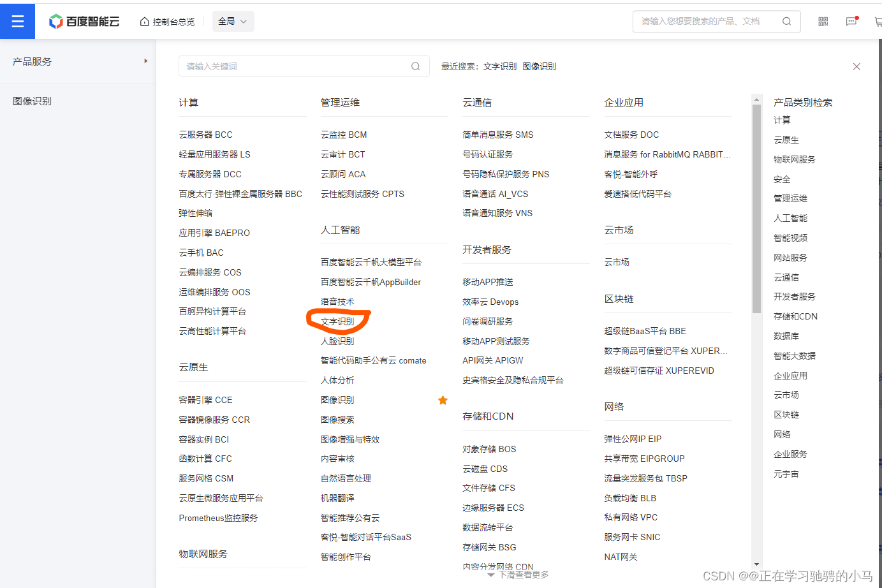882x588 pixels.
Task: Open 百度智能云千帆大模型平台
Action: tap(371, 262)
